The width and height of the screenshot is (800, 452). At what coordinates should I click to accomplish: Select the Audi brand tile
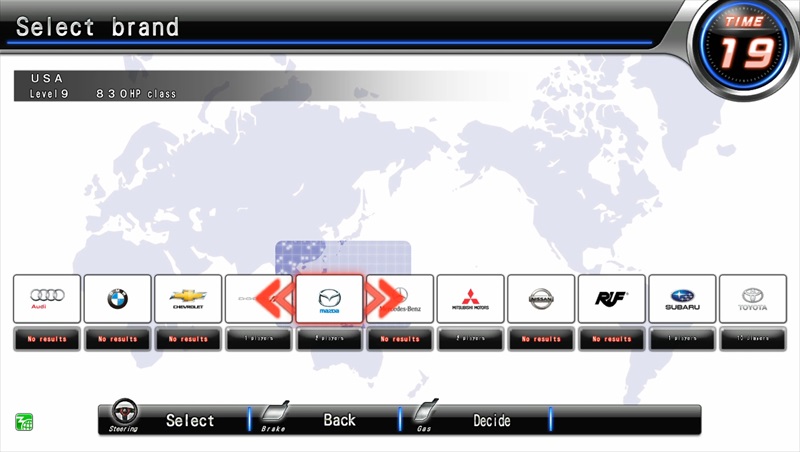click(47, 299)
